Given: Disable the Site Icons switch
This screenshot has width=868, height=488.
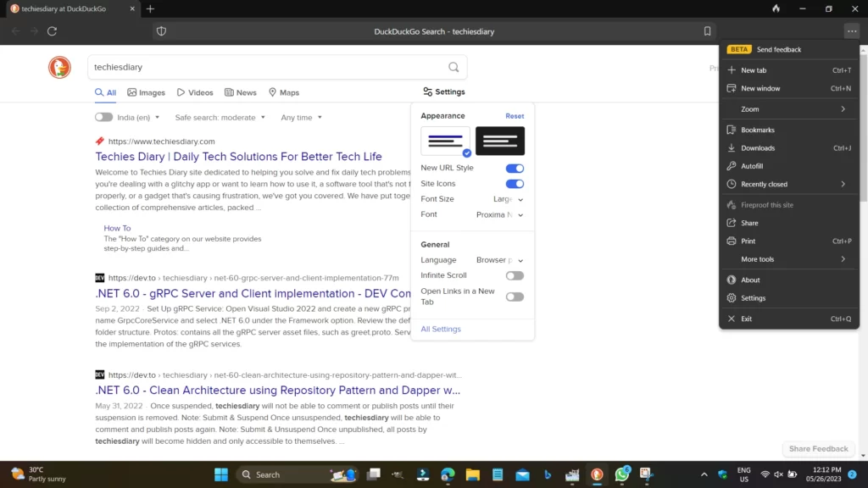Looking at the screenshot, I should point(515,184).
